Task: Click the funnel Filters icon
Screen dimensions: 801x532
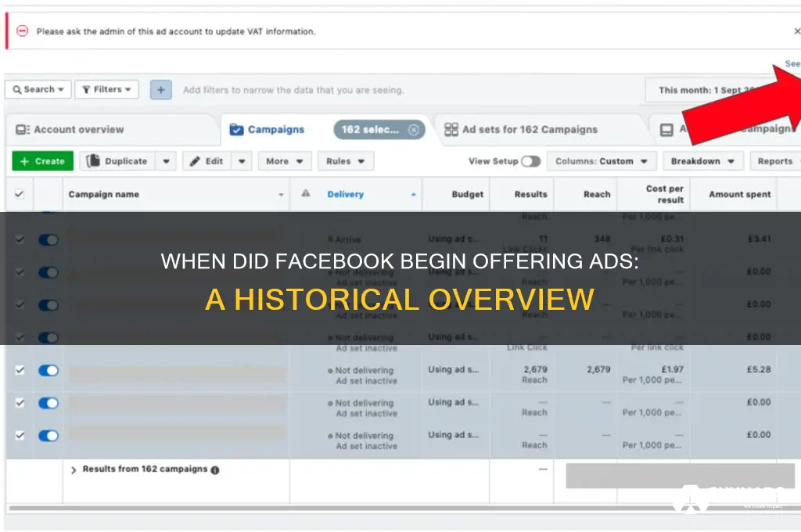Action: click(86, 89)
